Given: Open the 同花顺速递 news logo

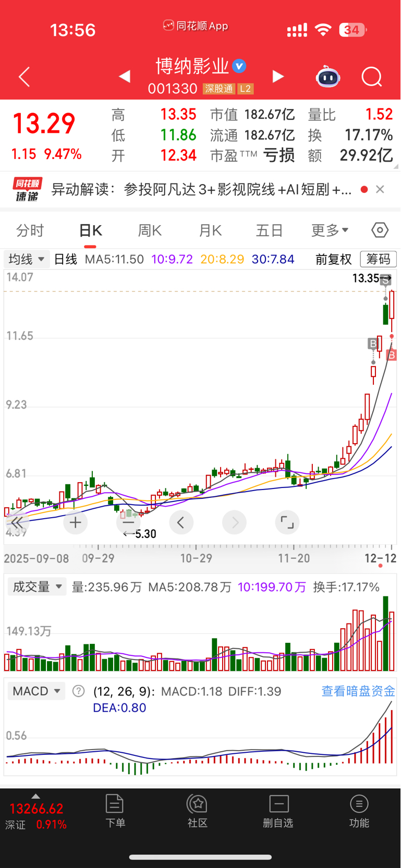Looking at the screenshot, I should click(x=27, y=189).
